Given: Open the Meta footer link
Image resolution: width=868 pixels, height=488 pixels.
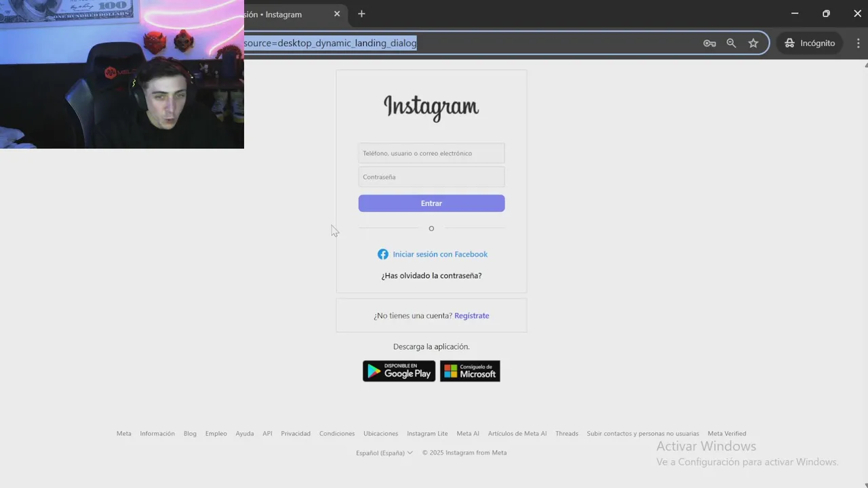Looking at the screenshot, I should tap(124, 434).
